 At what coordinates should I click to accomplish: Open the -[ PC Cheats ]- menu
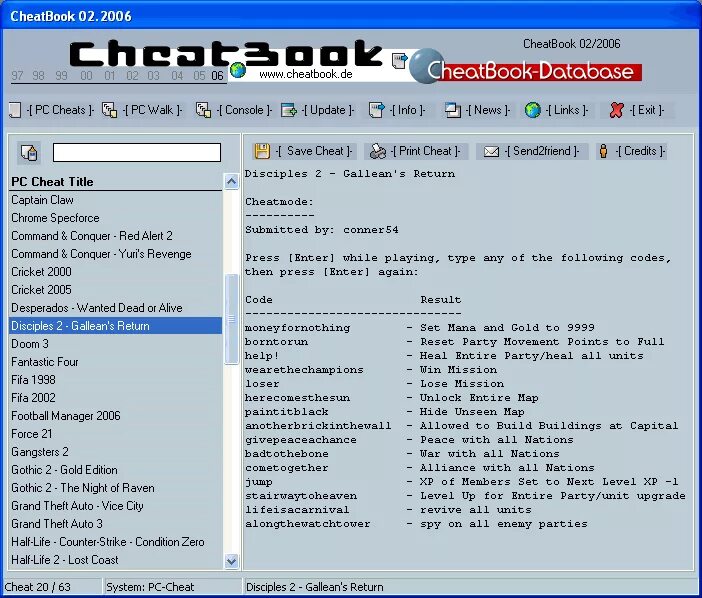pyautogui.click(x=60, y=110)
